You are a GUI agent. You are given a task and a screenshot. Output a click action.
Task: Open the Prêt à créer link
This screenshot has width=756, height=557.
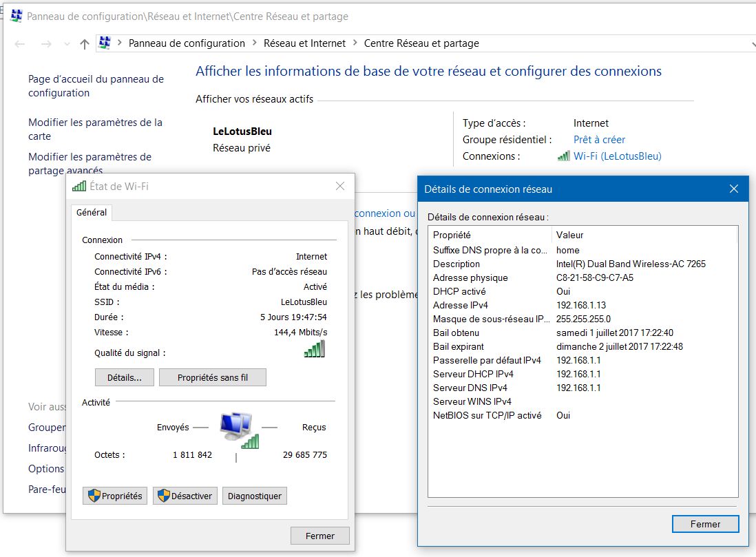pos(599,140)
